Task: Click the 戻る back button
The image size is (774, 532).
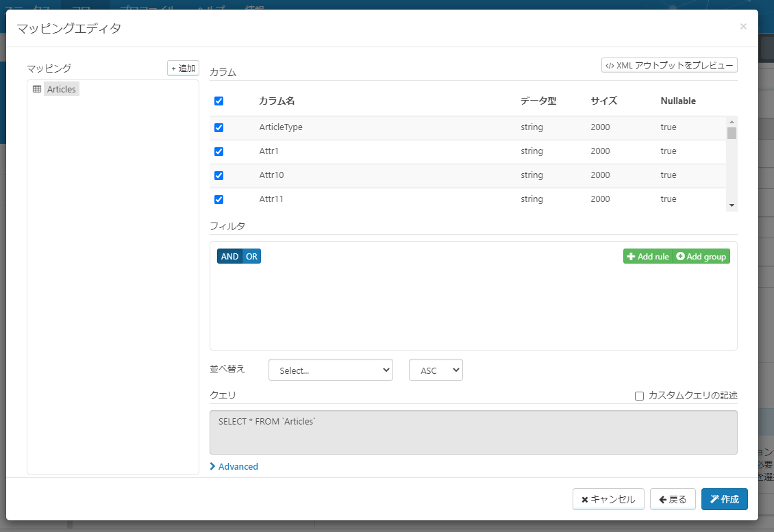Action: pyautogui.click(x=673, y=499)
